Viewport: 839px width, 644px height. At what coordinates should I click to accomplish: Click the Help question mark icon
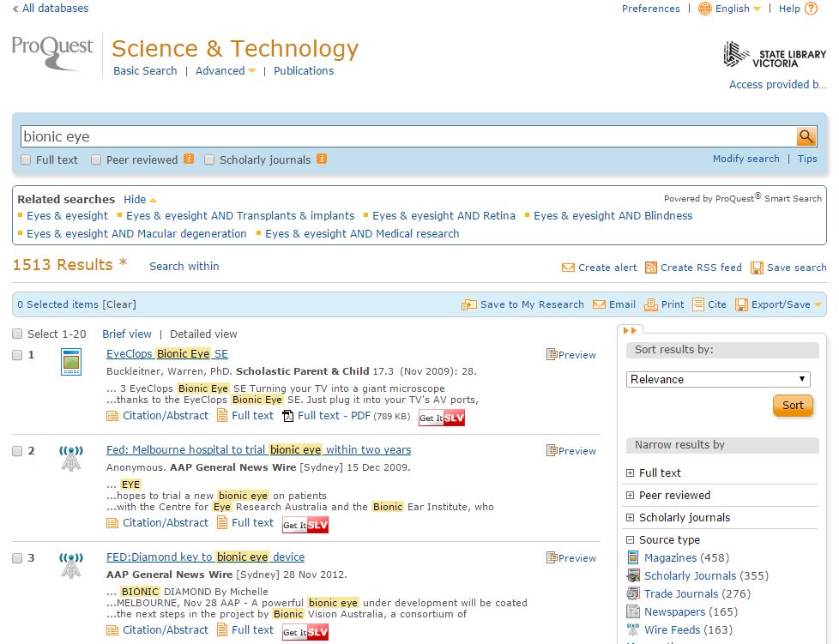pos(811,9)
